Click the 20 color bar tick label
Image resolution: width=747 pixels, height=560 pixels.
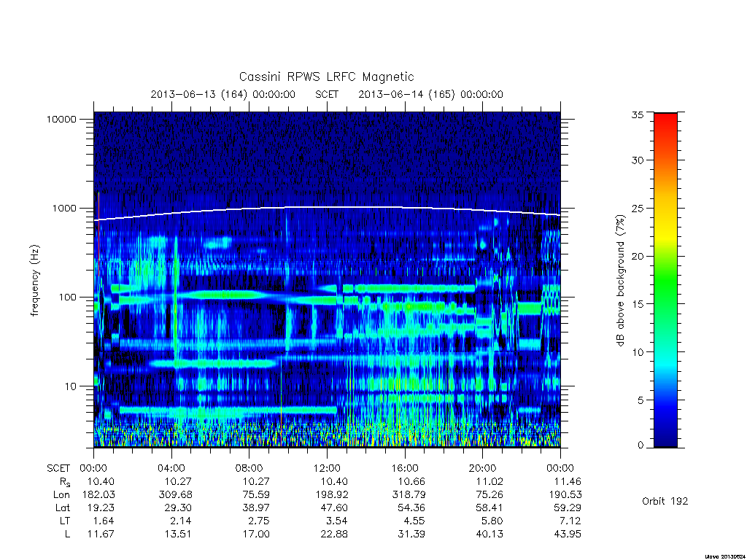pos(637,256)
